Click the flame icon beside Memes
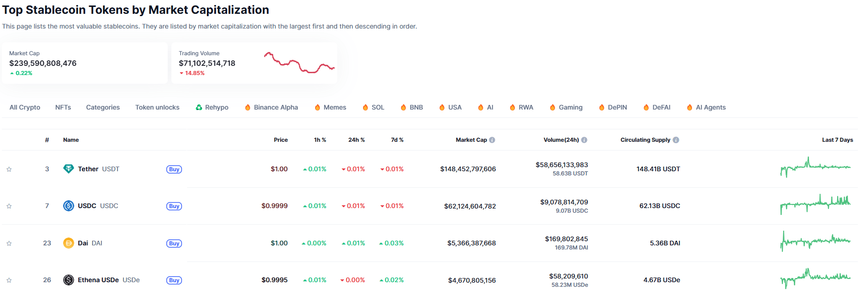The width and height of the screenshot is (868, 296). (x=317, y=107)
